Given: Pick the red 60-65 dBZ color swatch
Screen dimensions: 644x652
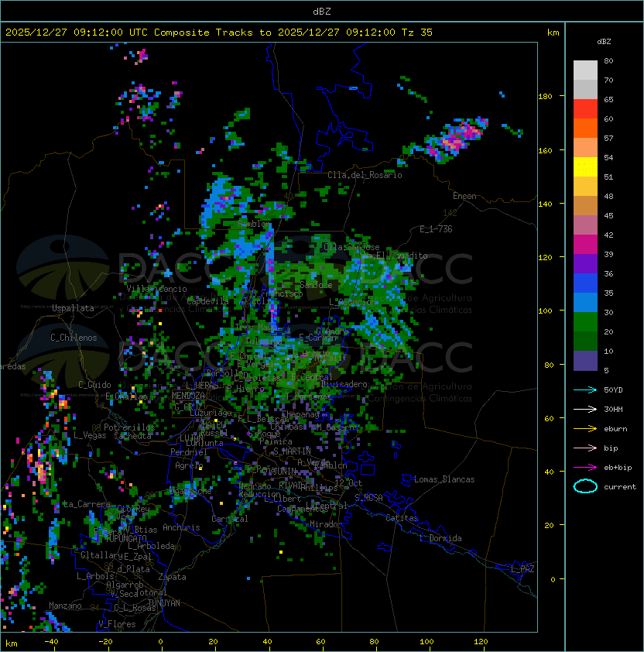Looking at the screenshot, I should point(585,109).
